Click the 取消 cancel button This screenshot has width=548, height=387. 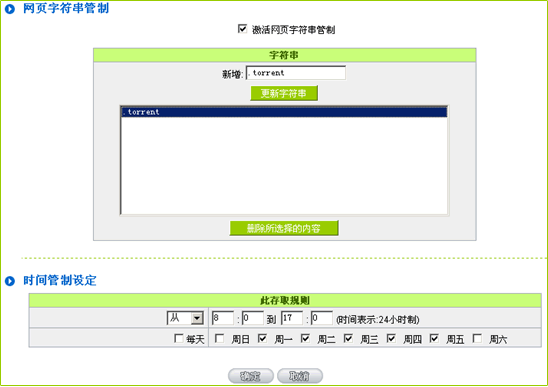point(300,376)
